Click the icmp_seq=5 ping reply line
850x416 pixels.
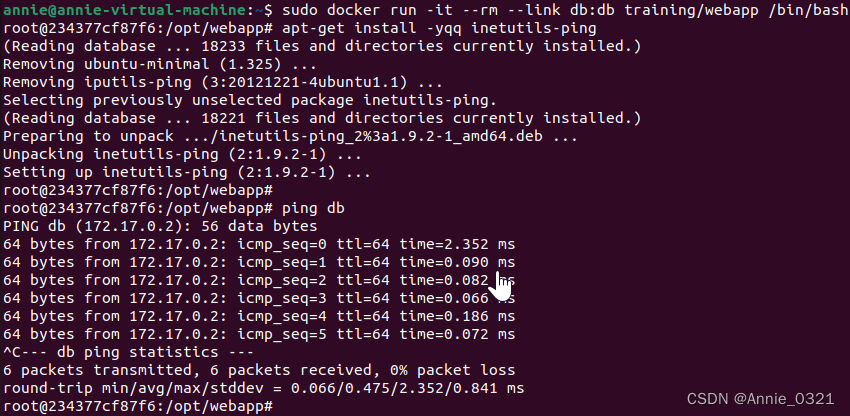(x=259, y=334)
